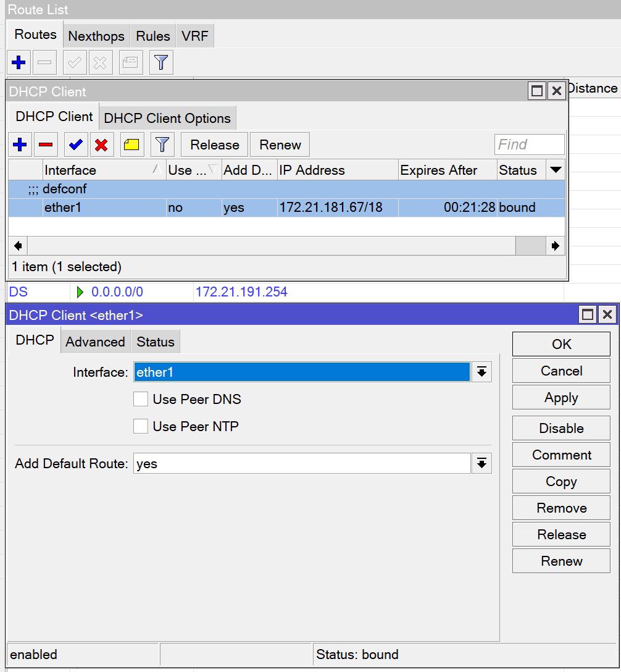The width and height of the screenshot is (621, 672).
Task: Click OK in ether1 dialog
Action: 561,344
